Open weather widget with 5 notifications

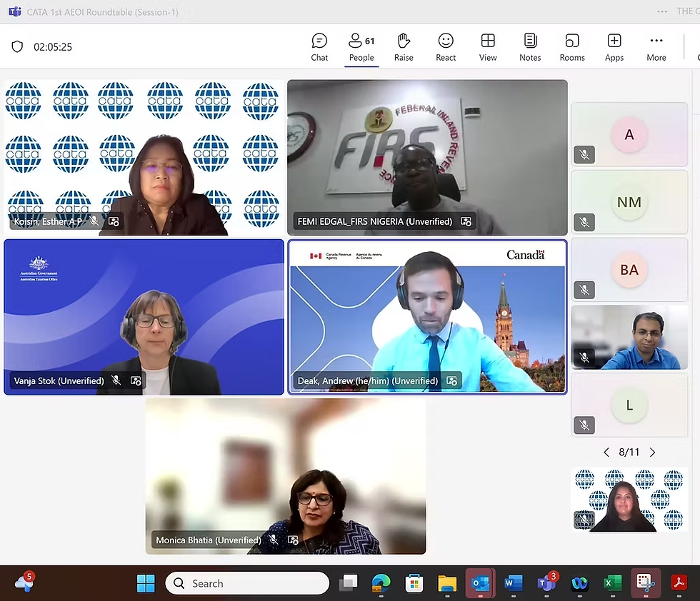(24, 582)
